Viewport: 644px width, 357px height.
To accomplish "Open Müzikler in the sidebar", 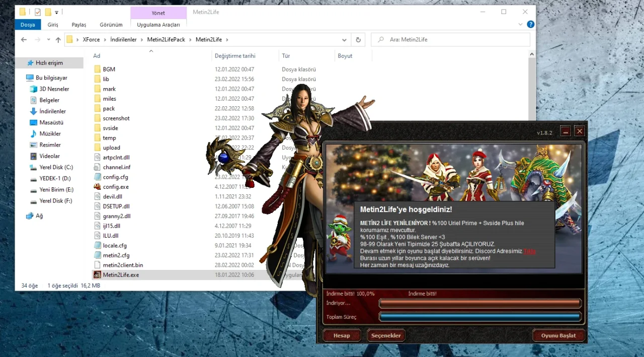I will point(50,134).
